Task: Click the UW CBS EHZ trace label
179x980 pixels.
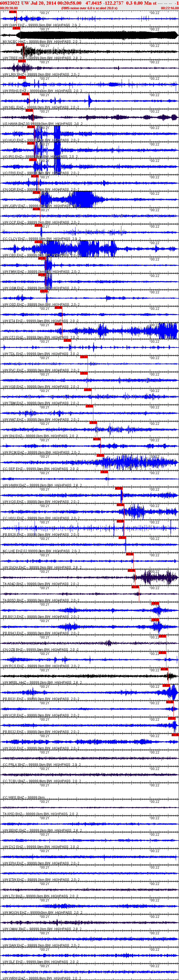Action: 41,255
